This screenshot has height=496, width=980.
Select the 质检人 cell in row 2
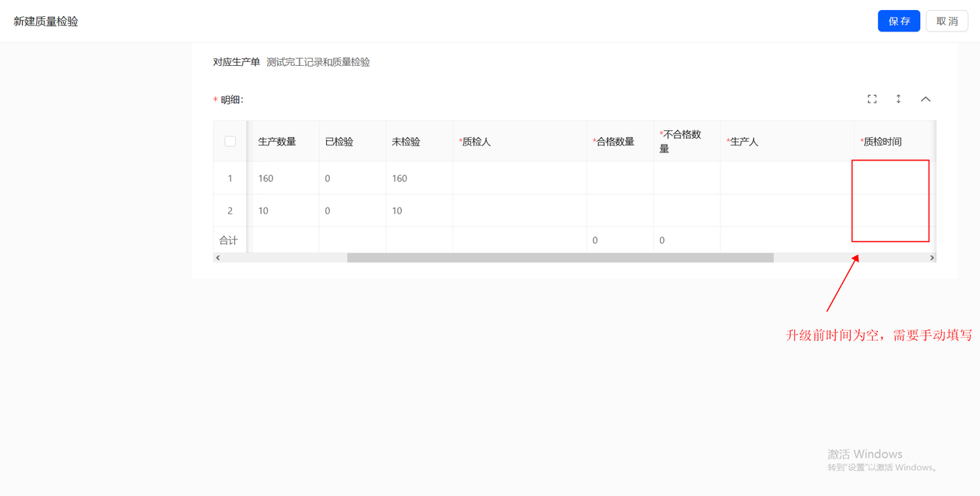click(x=520, y=210)
